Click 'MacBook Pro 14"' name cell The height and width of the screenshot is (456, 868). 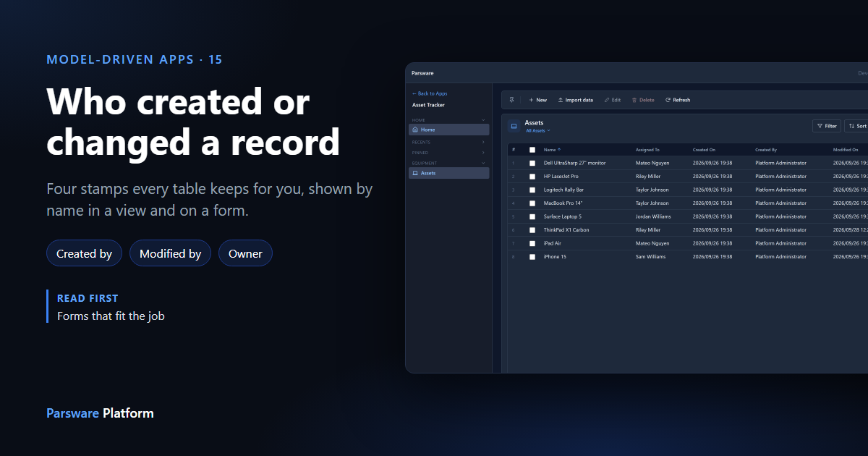click(563, 203)
